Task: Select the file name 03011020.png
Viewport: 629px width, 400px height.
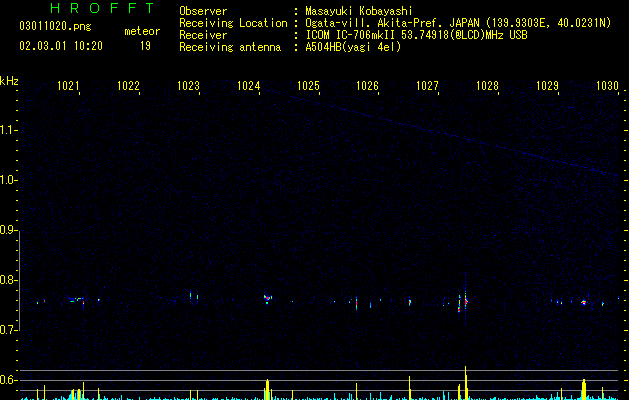Action: point(55,26)
